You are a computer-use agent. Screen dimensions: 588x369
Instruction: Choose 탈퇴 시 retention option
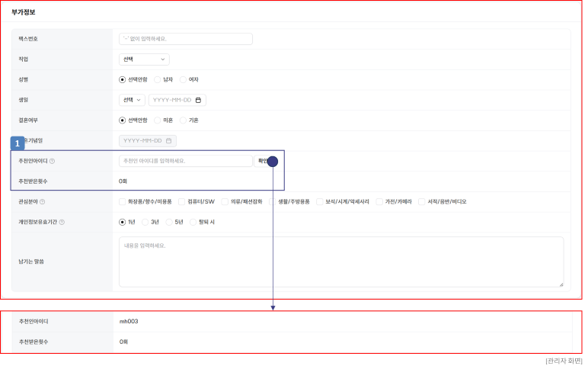point(193,222)
